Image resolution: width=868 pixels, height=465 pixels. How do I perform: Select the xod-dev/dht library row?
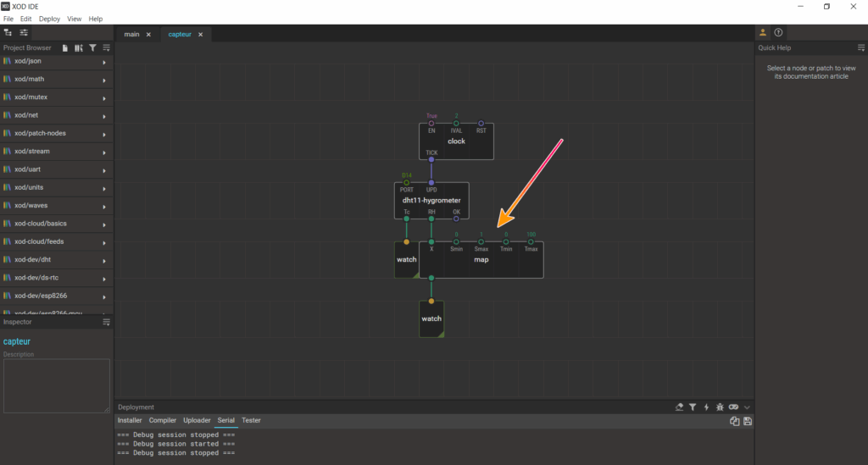coord(57,260)
